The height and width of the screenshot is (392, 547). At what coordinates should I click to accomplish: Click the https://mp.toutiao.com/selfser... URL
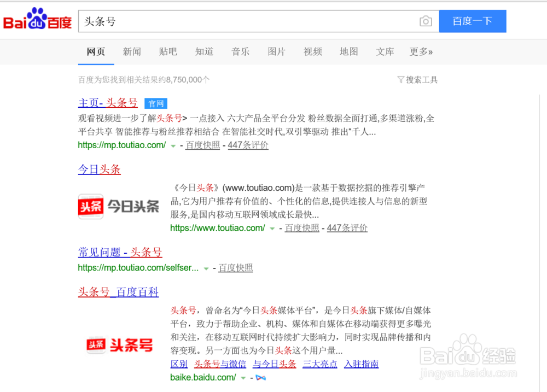click(x=138, y=268)
